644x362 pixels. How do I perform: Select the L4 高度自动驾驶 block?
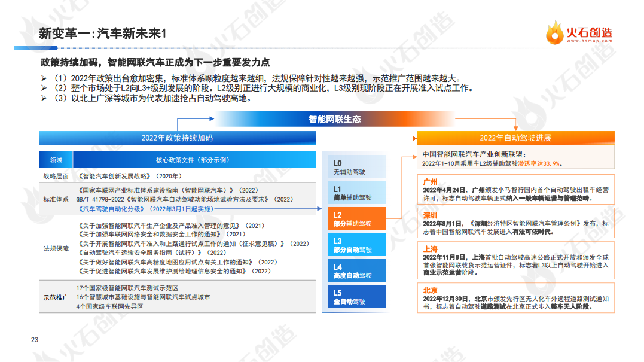pos(356,270)
